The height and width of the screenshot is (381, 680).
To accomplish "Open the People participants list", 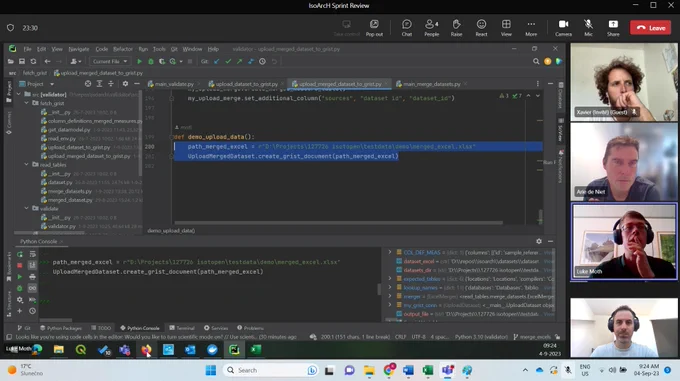I will click(432, 28).
